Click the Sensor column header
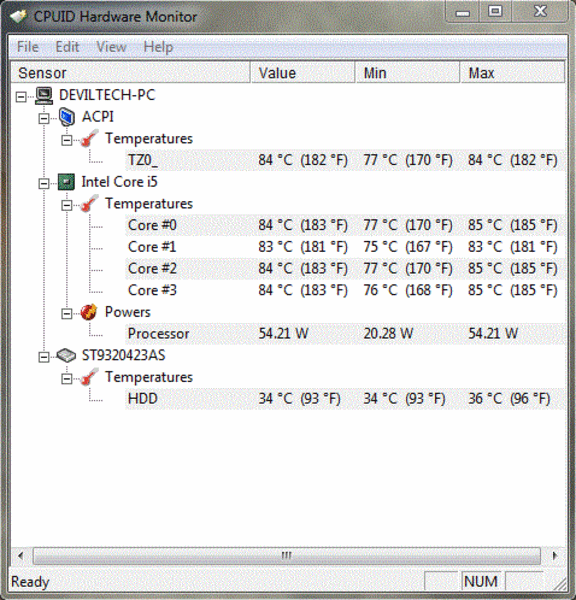 [130, 72]
